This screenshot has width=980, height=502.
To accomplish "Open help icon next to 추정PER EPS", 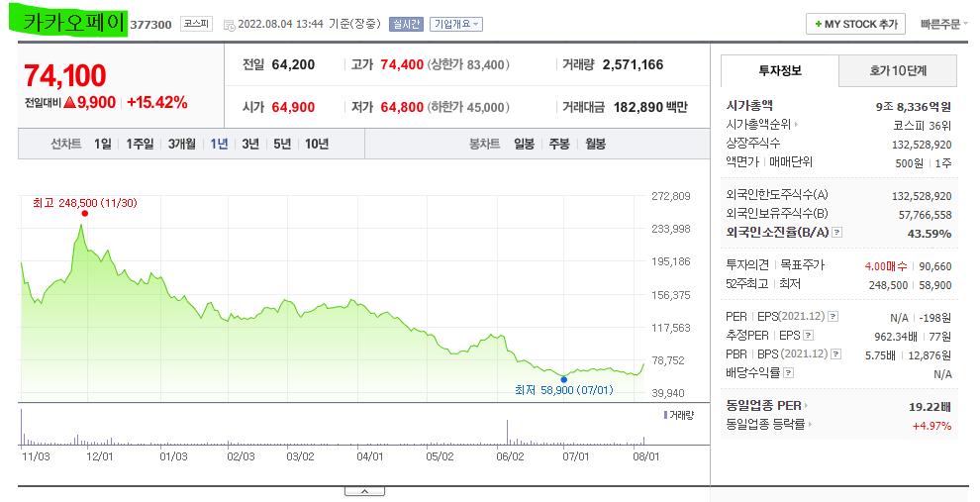I will (x=809, y=336).
